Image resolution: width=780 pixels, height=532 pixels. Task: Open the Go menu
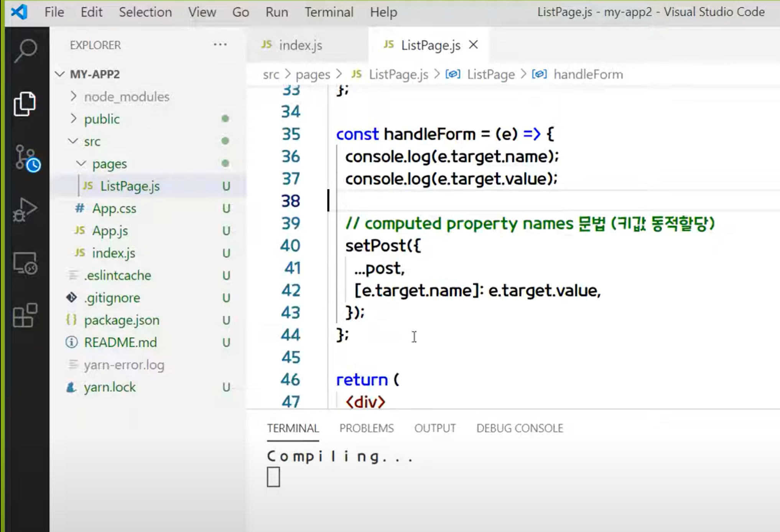click(240, 12)
